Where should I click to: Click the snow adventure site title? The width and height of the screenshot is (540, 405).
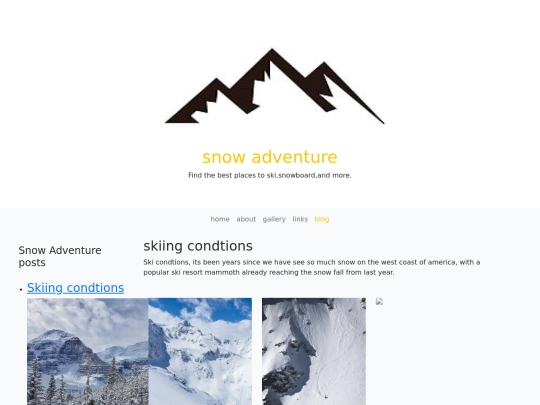(270, 157)
